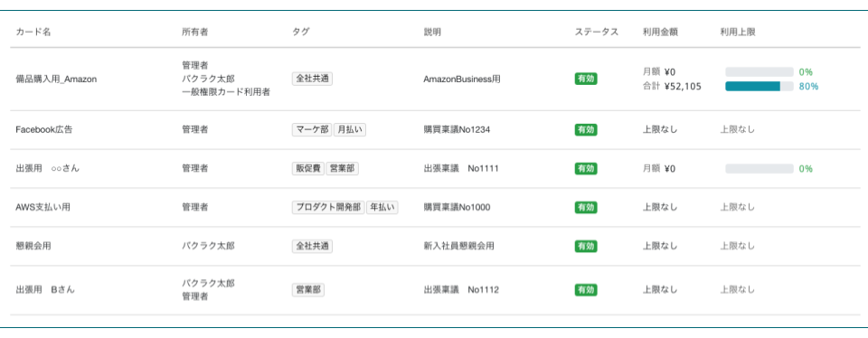
Task: Click 有効 badge in 出張用 Bさん row
Action: pyautogui.click(x=586, y=290)
